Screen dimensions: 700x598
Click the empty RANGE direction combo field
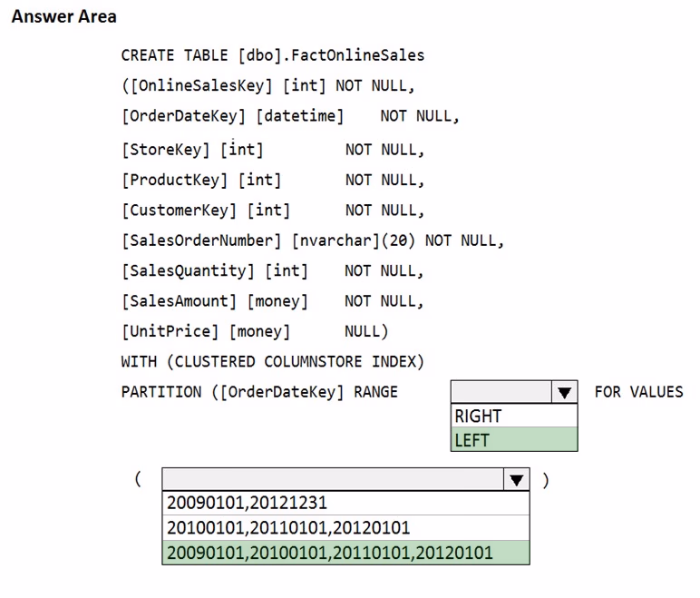click(x=501, y=392)
